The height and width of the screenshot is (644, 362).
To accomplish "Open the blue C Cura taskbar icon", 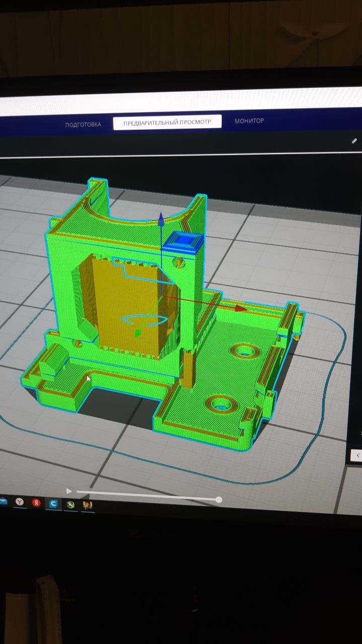I will [53, 504].
